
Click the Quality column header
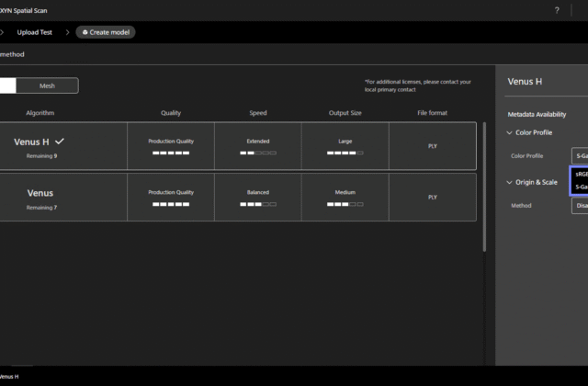[171, 113]
